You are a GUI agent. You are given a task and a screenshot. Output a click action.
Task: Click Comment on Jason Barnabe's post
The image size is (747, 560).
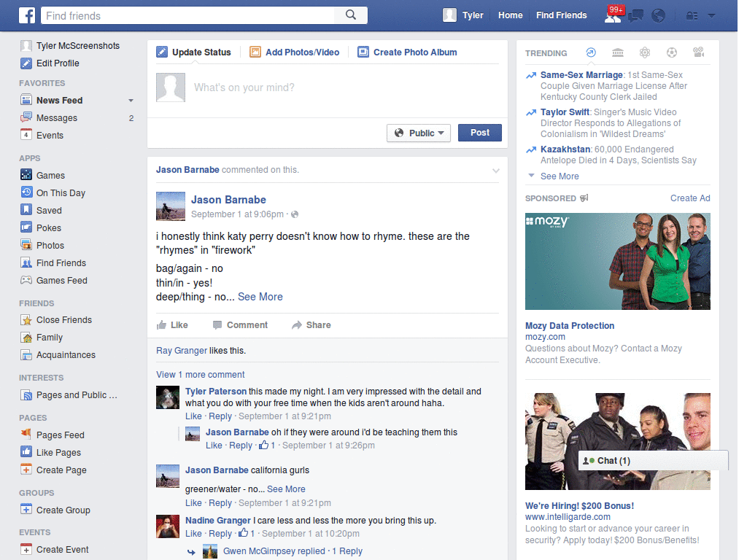[x=240, y=325]
